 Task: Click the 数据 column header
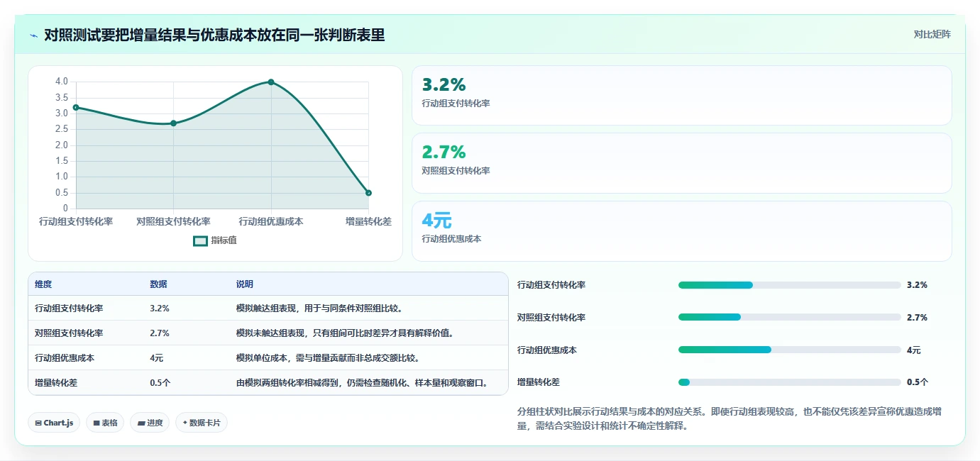(159, 284)
